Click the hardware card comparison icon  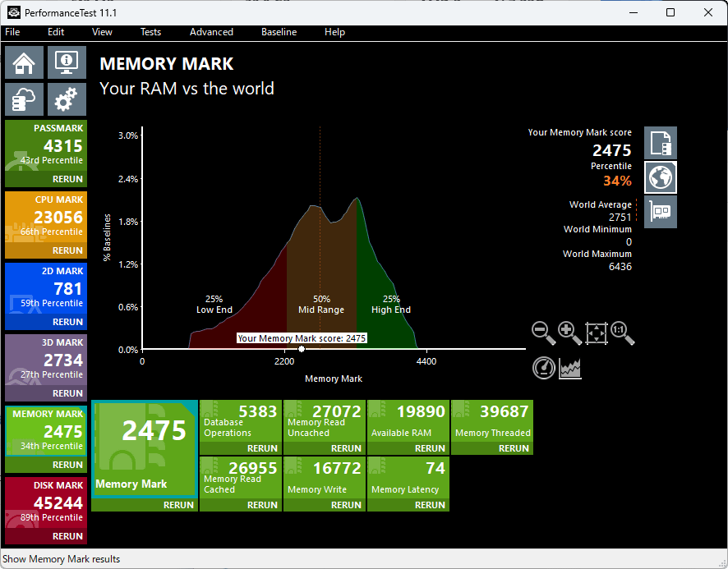pyautogui.click(x=660, y=211)
